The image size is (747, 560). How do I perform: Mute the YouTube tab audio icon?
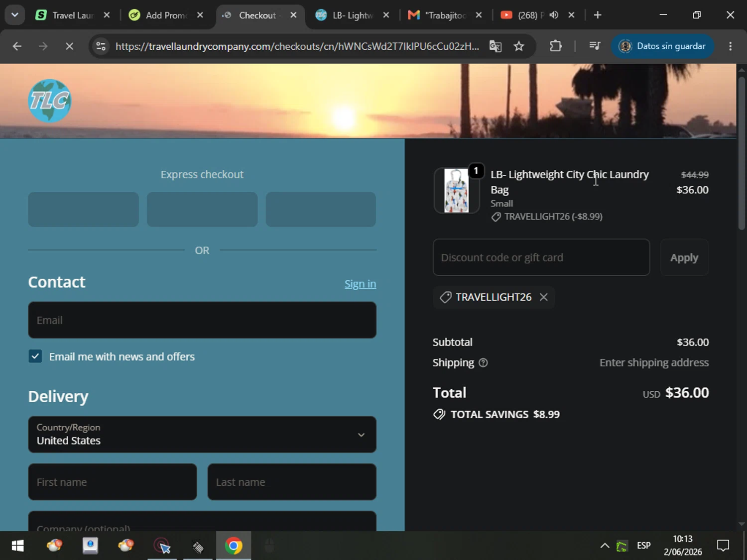click(x=554, y=15)
